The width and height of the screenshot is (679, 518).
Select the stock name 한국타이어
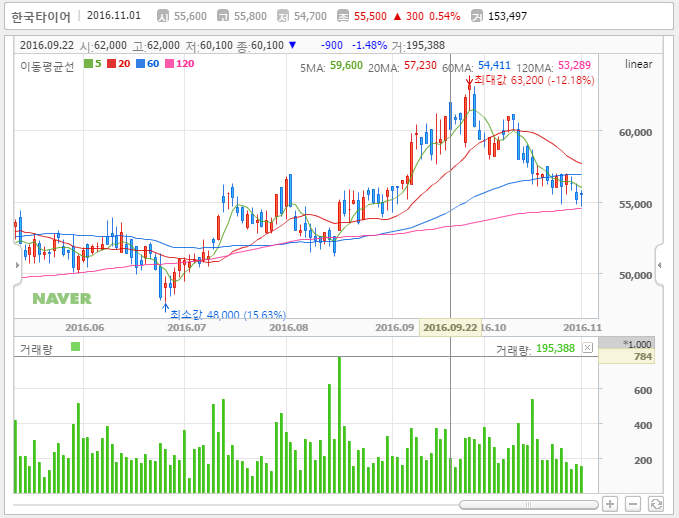pos(41,17)
